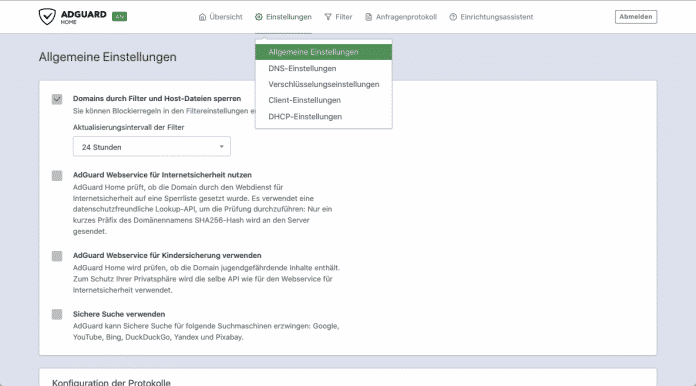Click the Abmelden button
Image resolution: width=696 pixels, height=386 pixels.
tap(636, 17)
